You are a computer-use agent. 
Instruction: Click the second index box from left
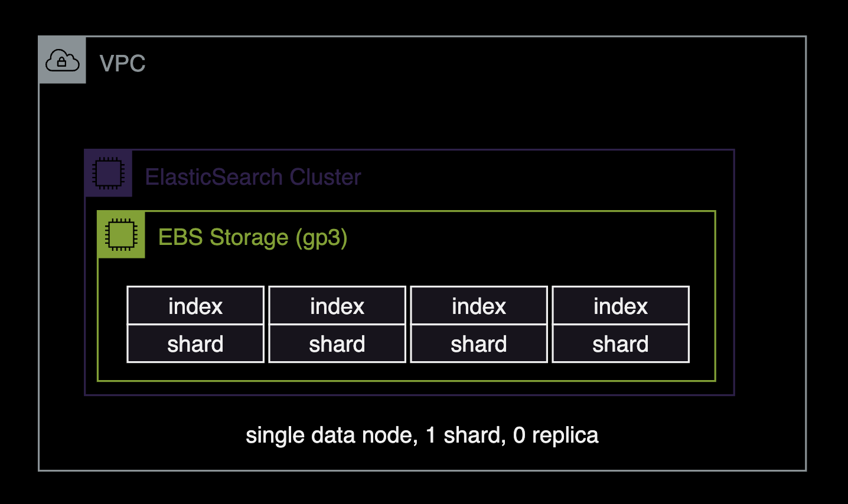point(337,306)
